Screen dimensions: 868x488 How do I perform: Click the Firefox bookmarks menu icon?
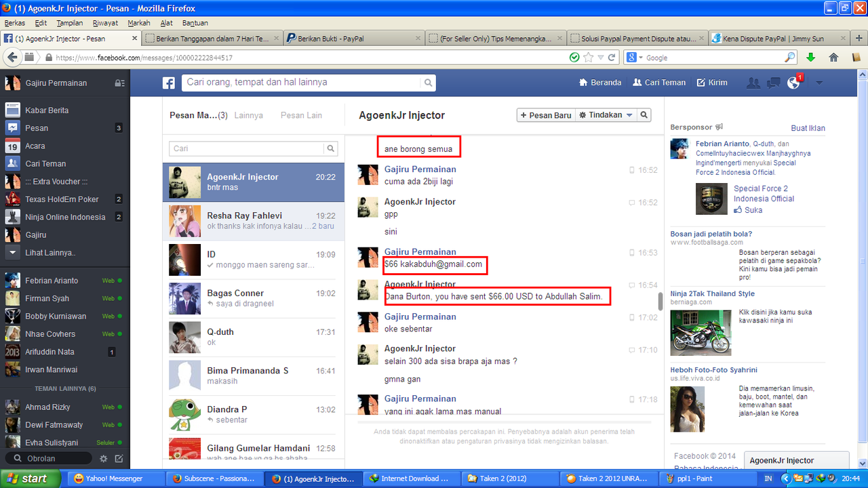856,58
